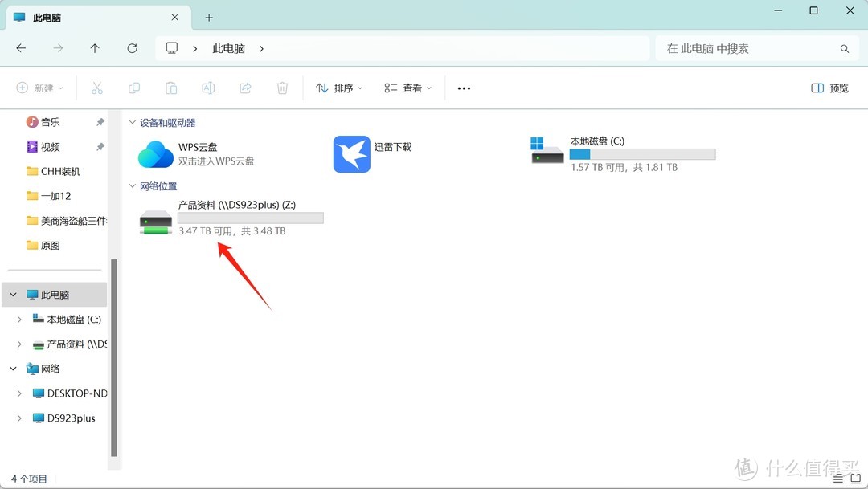Select the Cut icon in the toolbar
This screenshot has height=489, width=868.
tap(96, 88)
